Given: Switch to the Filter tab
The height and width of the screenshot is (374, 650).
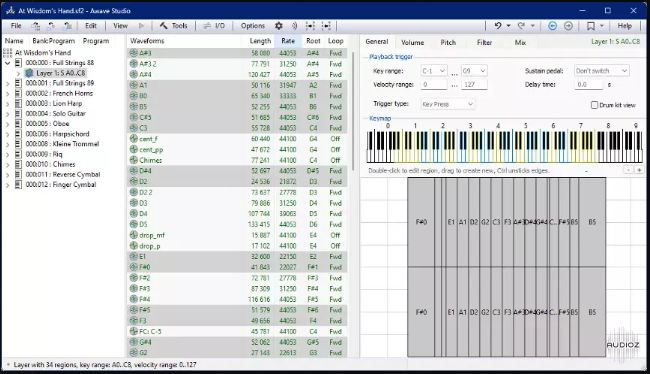Looking at the screenshot, I should [x=484, y=42].
